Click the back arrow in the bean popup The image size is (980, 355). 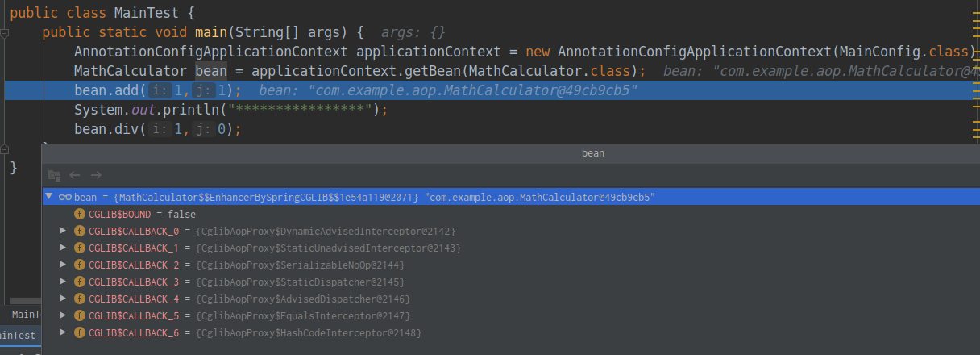[74, 175]
